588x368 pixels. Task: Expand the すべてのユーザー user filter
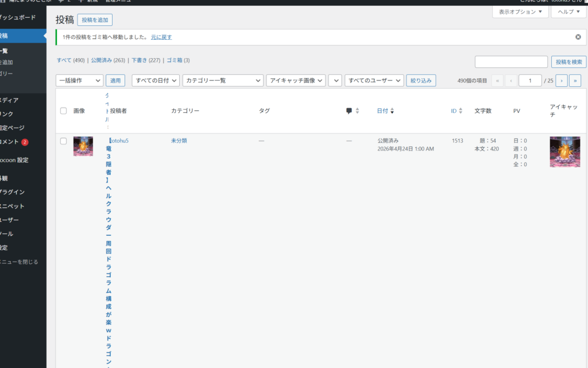[374, 80]
